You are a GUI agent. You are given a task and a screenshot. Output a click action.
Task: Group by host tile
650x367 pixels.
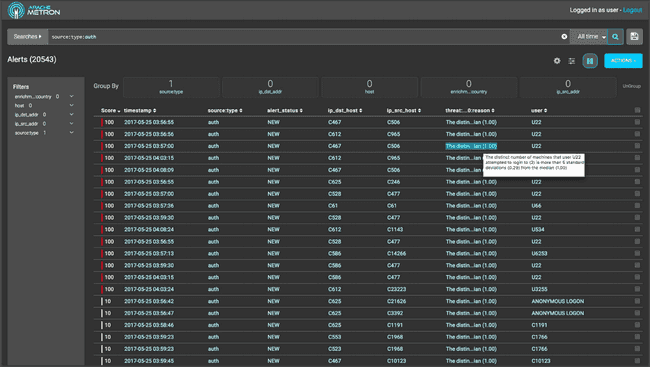point(369,87)
